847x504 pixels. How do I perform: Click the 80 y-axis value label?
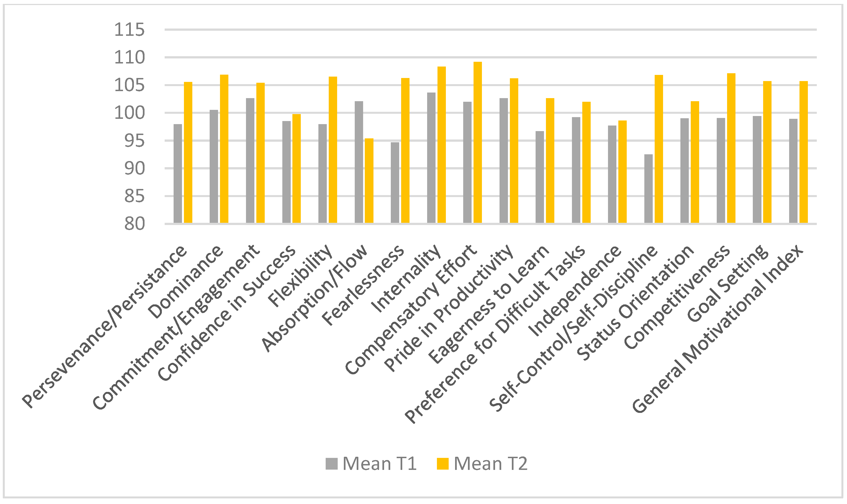pyautogui.click(x=134, y=224)
